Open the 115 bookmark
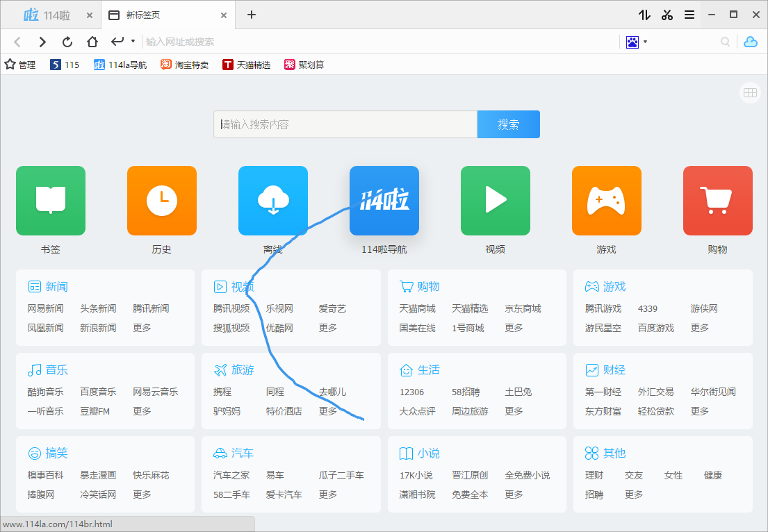This screenshot has height=532, width=768. coord(65,65)
